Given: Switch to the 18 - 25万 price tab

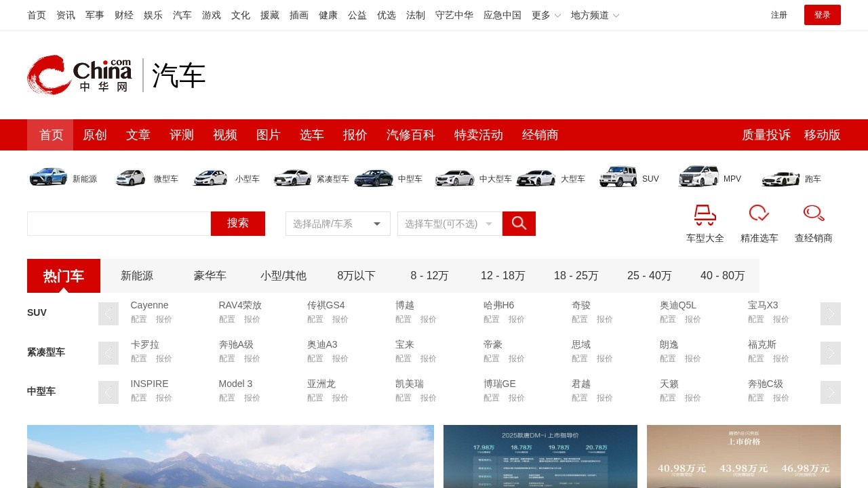Looking at the screenshot, I should click(576, 276).
